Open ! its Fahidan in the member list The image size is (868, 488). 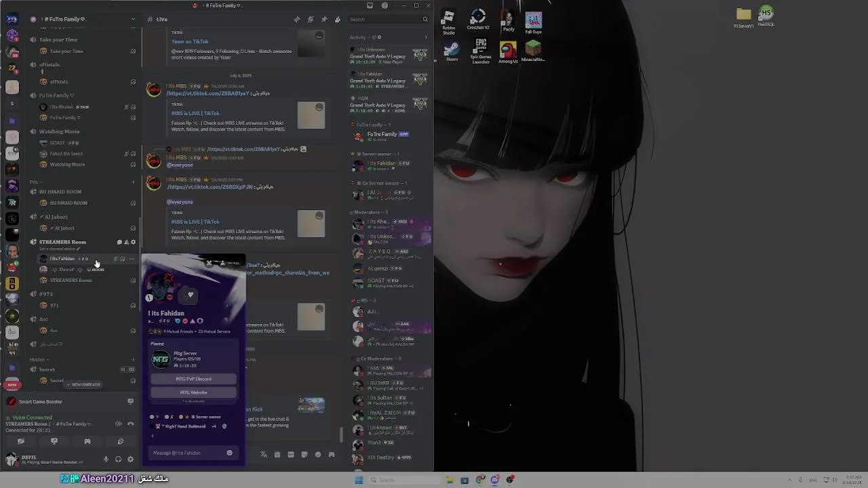tap(390, 165)
